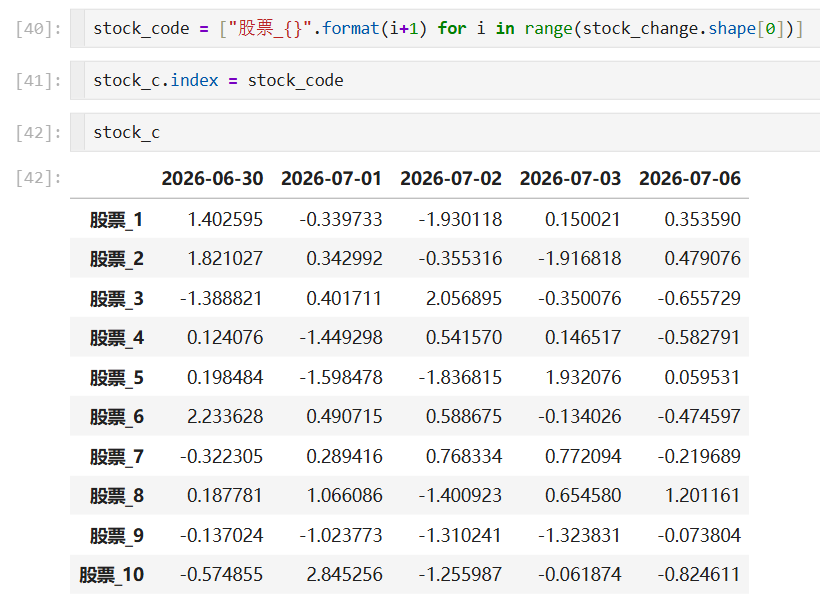The width and height of the screenshot is (820, 609).
Task: Click row label 股票_5
Action: [x=116, y=377]
